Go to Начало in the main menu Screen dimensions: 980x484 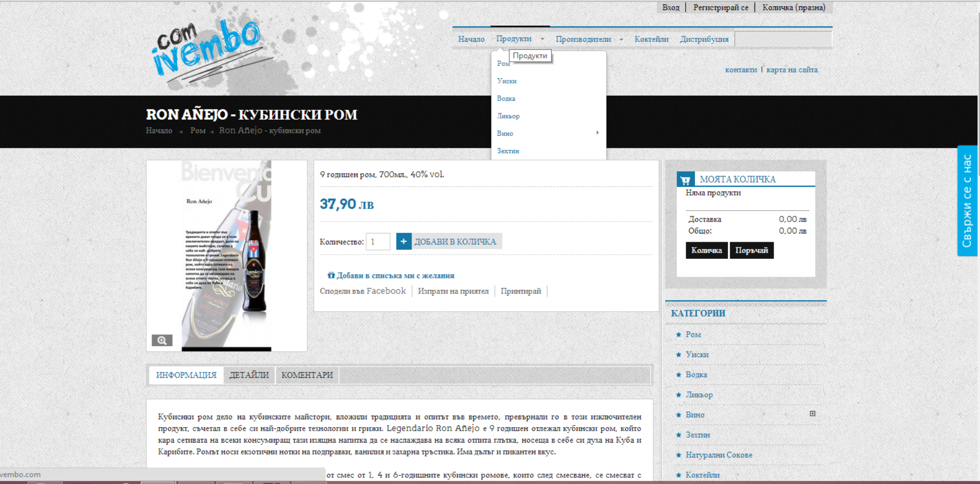click(471, 39)
